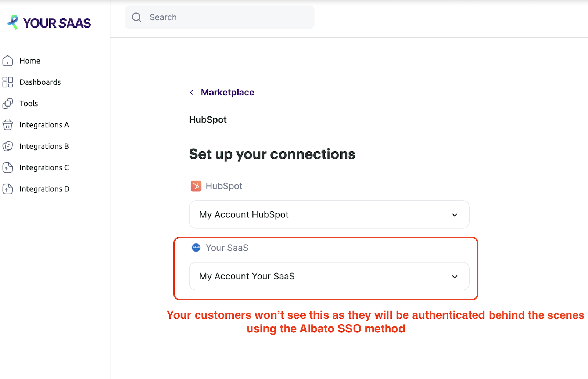Click the search magnifier icon
Screen dimensions: 588x379
(x=136, y=17)
